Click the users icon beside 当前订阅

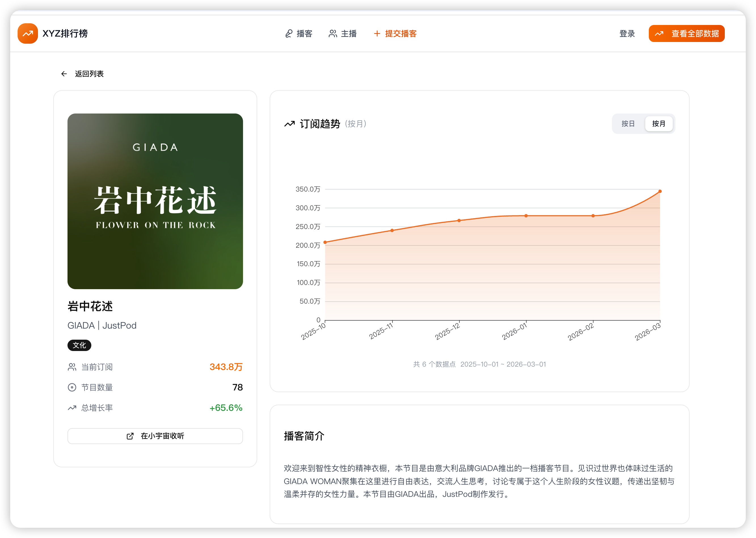[x=72, y=367]
